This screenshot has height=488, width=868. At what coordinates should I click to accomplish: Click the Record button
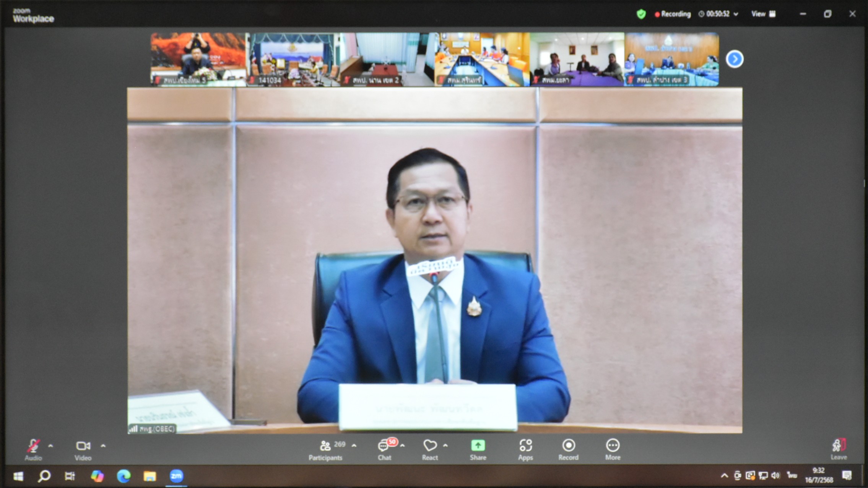[569, 450]
